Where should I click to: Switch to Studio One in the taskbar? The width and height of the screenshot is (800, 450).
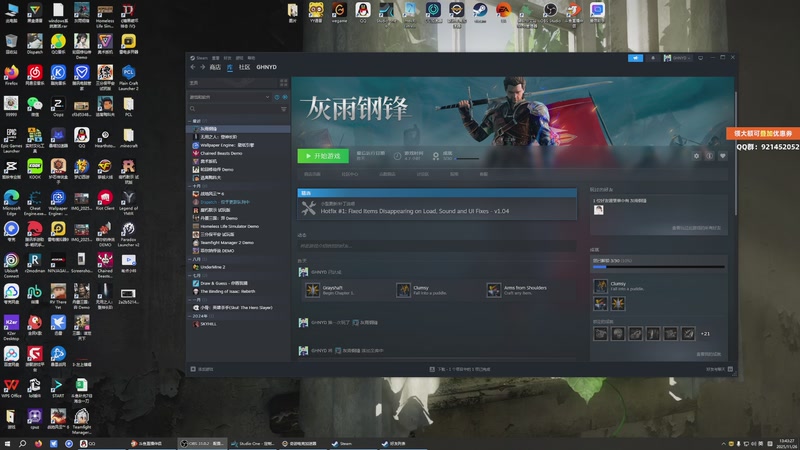[x=253, y=443]
